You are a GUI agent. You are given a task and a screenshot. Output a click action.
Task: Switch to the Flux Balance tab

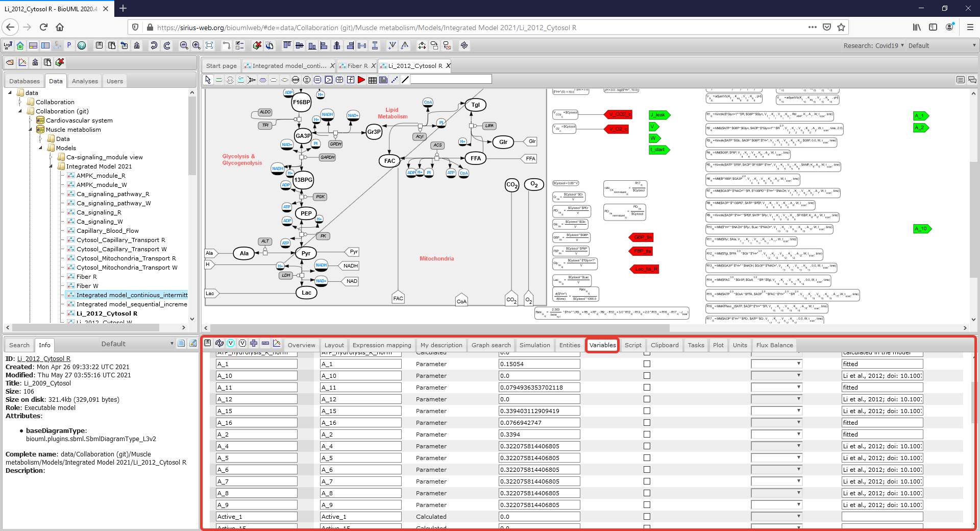(774, 345)
